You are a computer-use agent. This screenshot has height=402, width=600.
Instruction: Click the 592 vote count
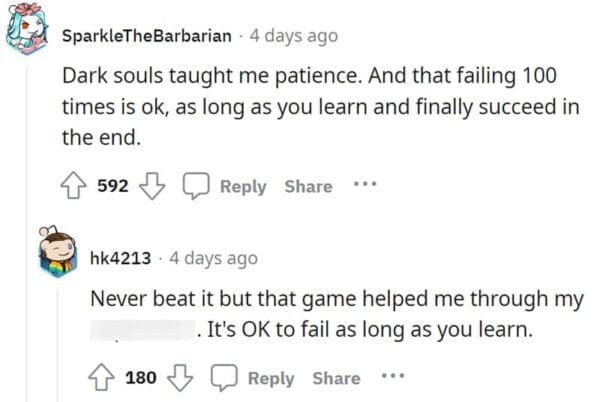(111, 187)
